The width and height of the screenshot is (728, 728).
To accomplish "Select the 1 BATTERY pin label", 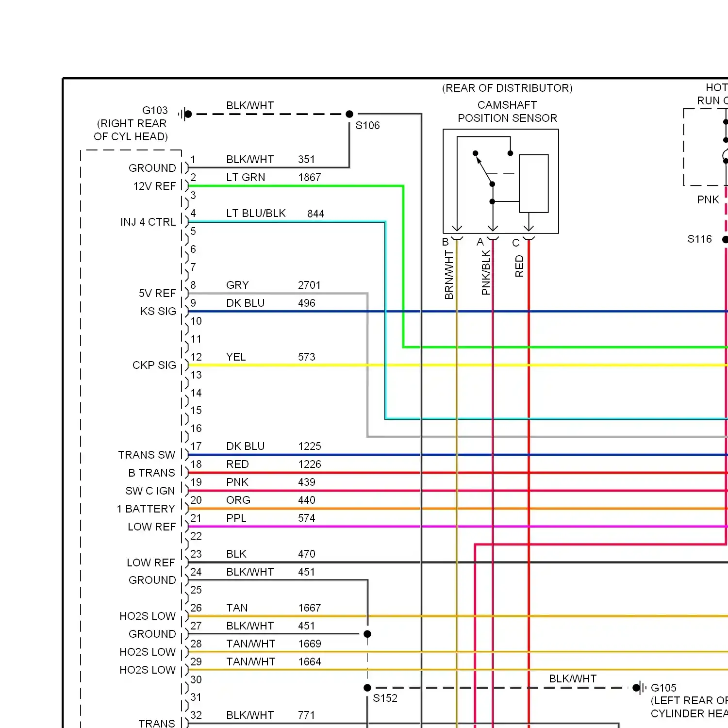I will click(x=146, y=509).
